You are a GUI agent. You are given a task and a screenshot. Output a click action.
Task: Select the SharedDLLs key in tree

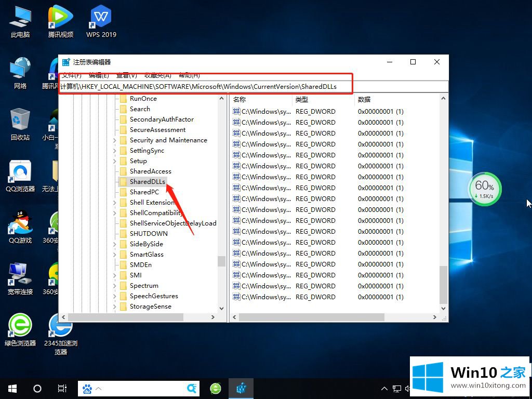[x=147, y=182]
